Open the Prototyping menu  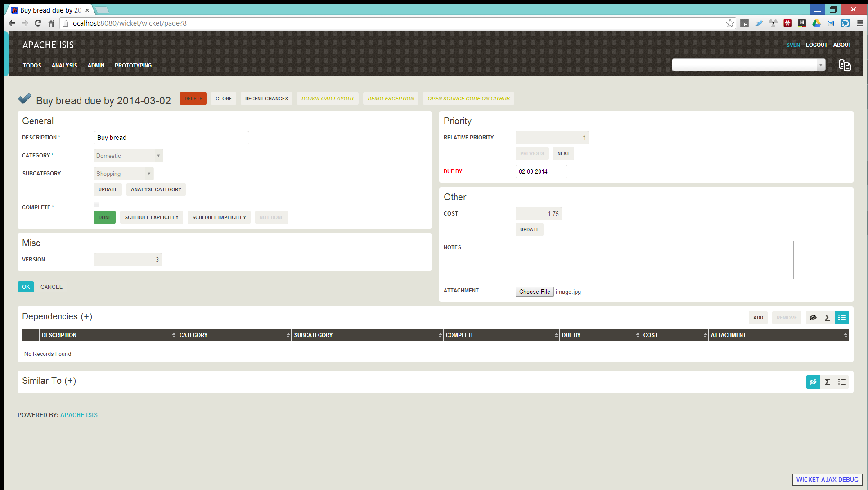(x=133, y=66)
